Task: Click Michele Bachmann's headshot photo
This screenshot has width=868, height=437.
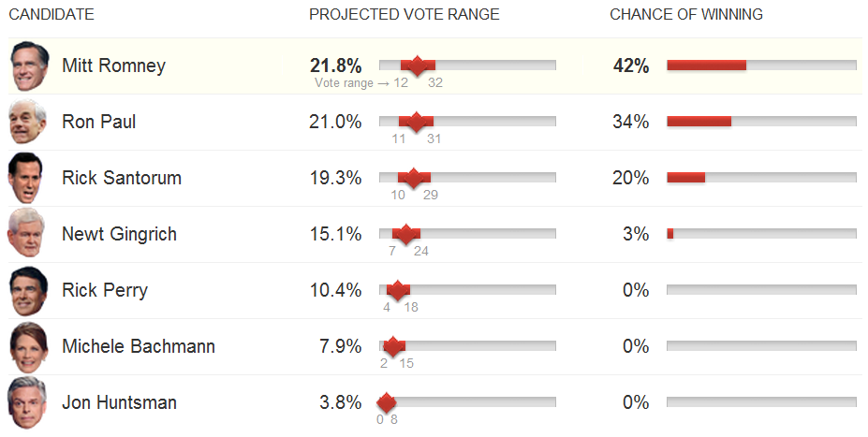Action: 25,346
